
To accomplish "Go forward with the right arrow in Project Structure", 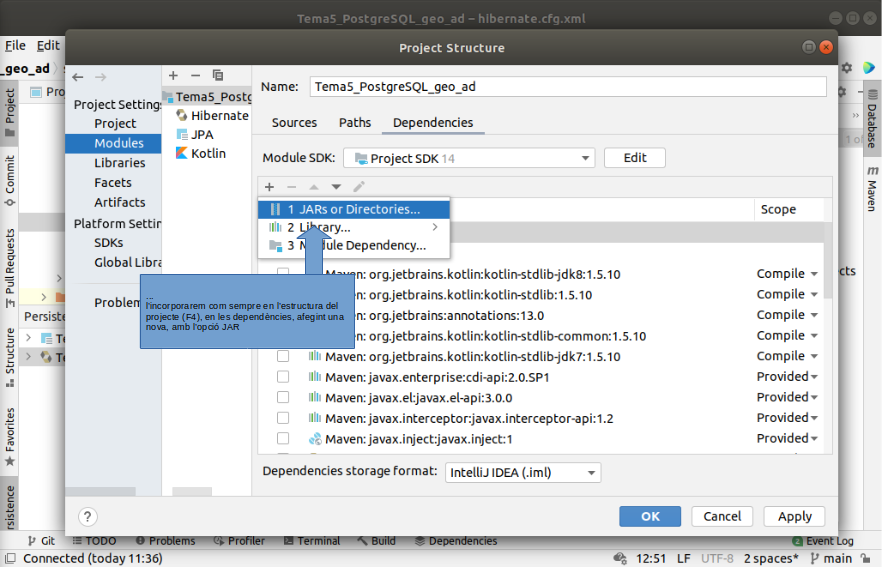I will pos(101,77).
